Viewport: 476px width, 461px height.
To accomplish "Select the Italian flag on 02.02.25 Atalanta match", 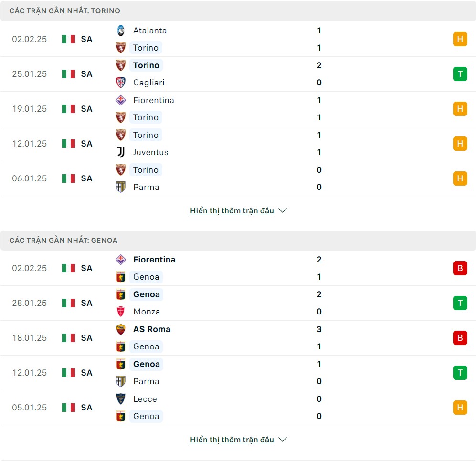I will 68,39.
